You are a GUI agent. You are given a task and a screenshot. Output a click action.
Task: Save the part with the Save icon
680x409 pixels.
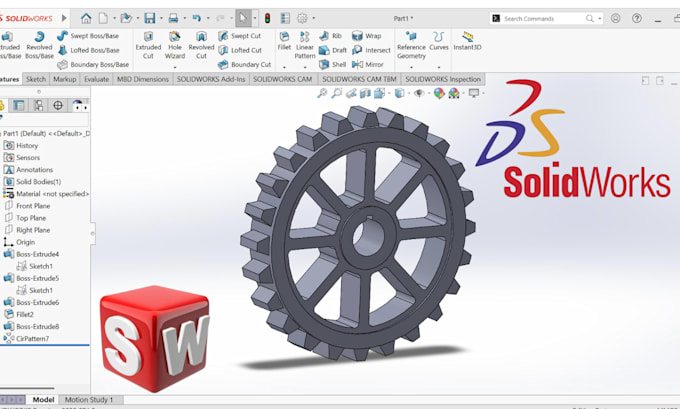tap(150, 18)
